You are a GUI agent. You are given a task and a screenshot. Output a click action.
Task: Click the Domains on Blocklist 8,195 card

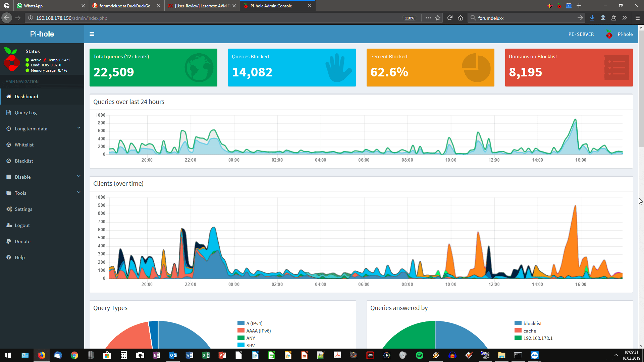pos(569,68)
